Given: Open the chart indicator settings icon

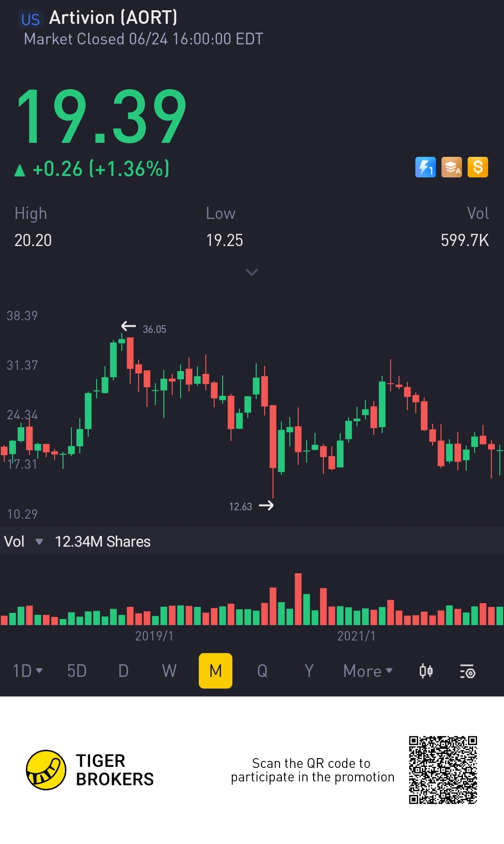Looking at the screenshot, I should tap(467, 671).
